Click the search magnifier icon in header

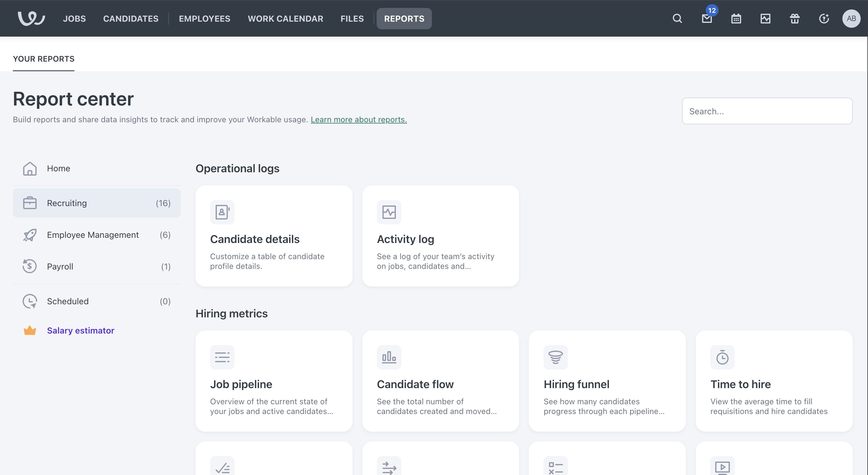point(677,19)
